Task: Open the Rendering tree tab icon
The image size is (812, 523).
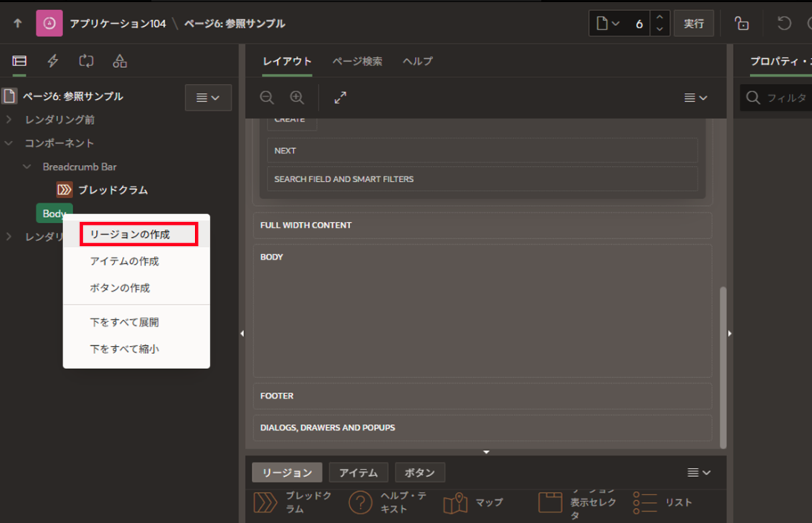Action: (19, 62)
